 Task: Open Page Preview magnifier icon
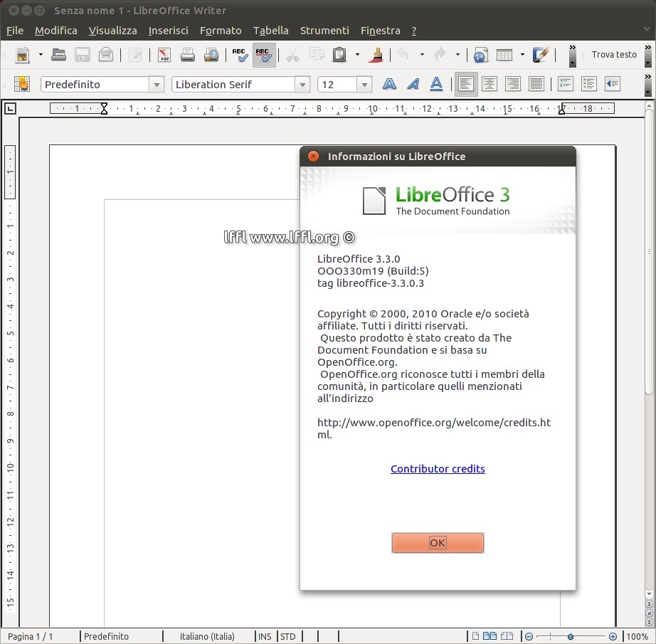coord(211,55)
